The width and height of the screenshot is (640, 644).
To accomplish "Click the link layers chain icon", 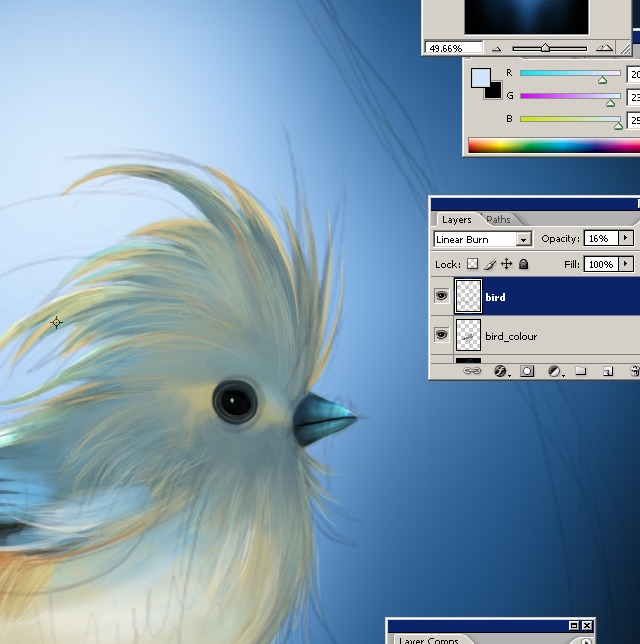I will [472, 371].
